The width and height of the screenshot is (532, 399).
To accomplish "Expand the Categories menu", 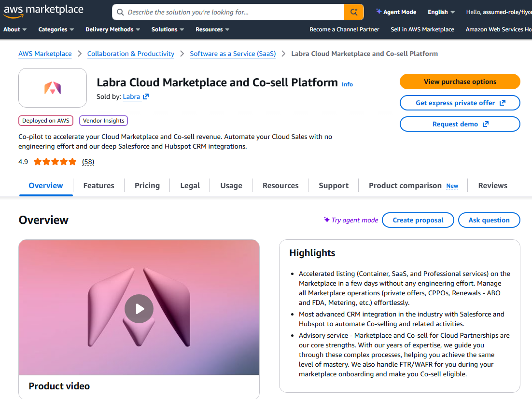I will [x=56, y=29].
